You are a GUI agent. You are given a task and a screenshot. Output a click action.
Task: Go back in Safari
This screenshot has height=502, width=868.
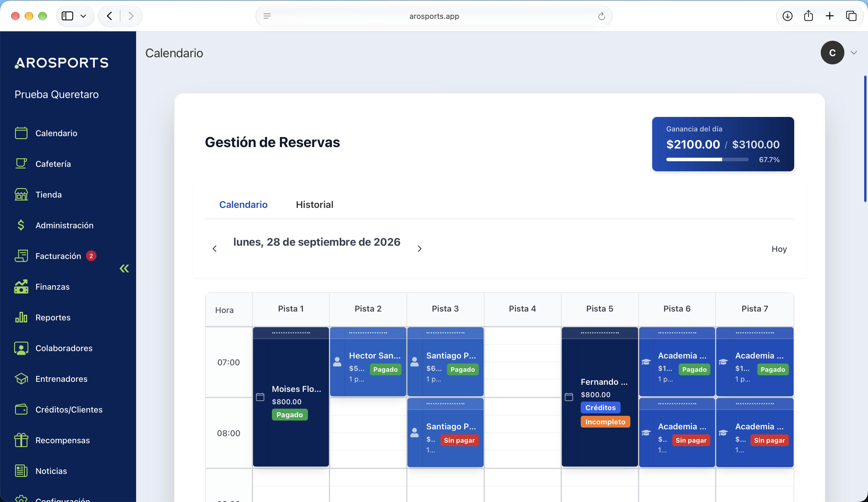110,16
